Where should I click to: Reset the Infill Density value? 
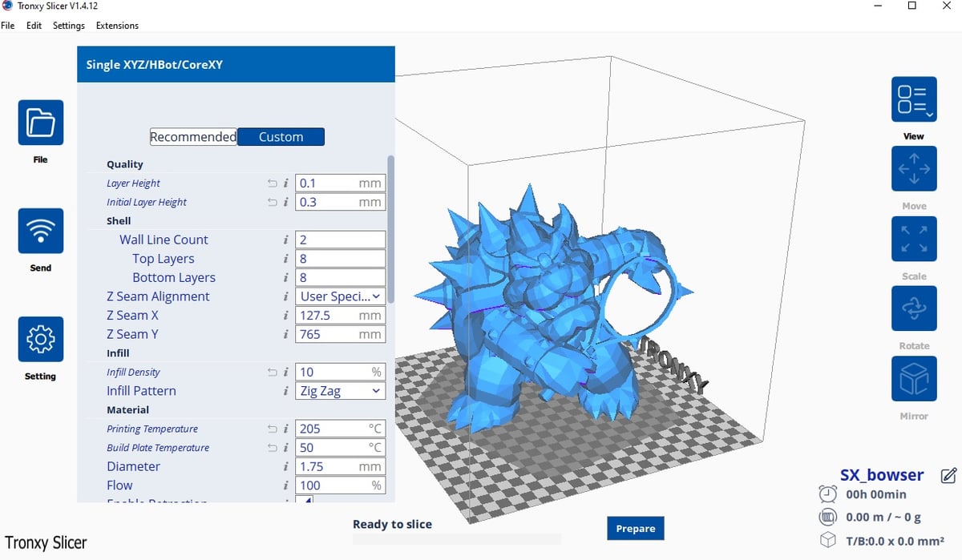coord(273,373)
